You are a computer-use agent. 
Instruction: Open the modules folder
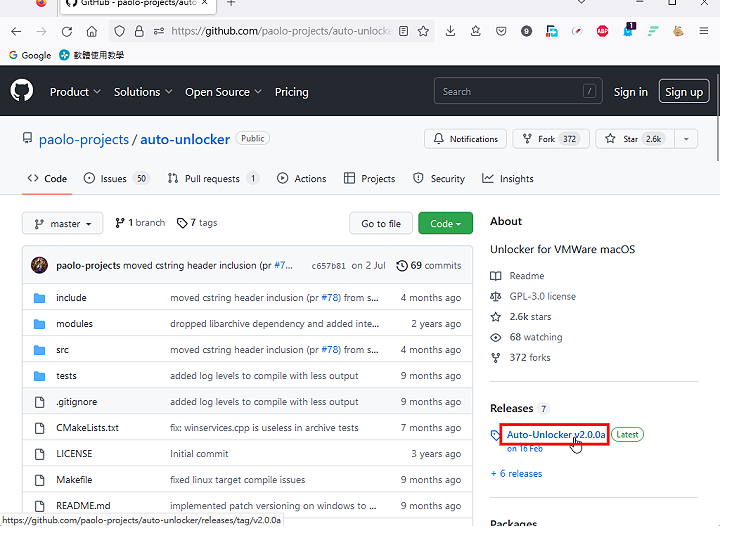74,324
